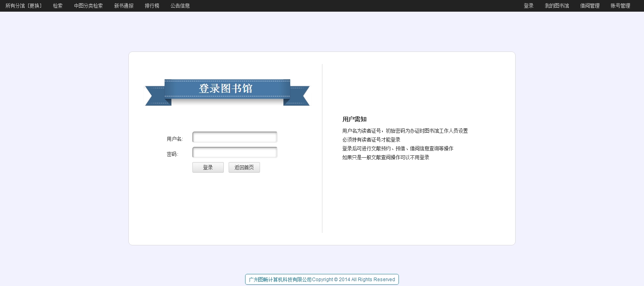The image size is (644, 286).
Task: Click the 用户需知 heading
Action: (x=354, y=119)
